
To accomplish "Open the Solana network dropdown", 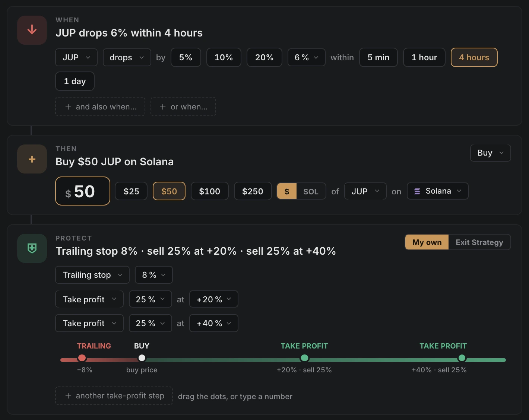I will click(x=438, y=191).
